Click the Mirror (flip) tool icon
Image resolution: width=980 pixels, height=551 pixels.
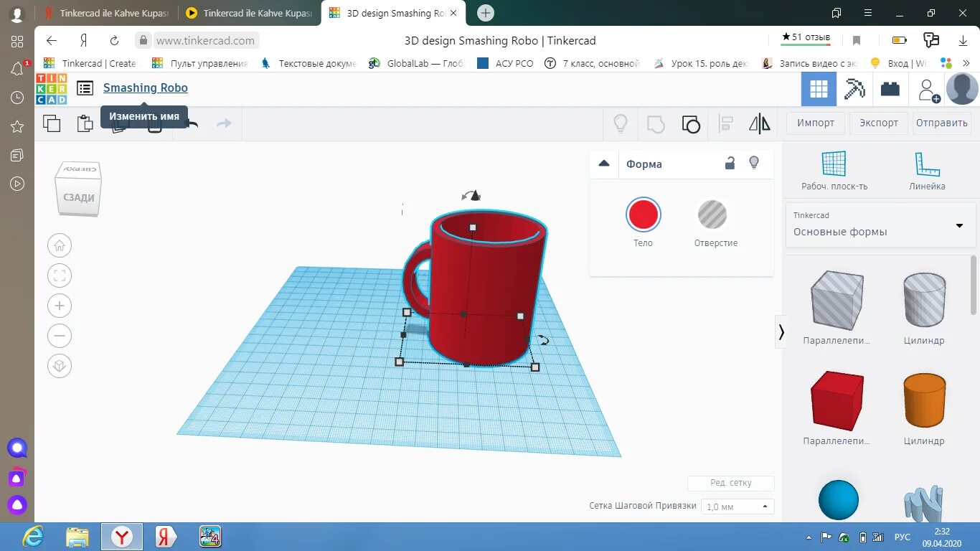(760, 123)
